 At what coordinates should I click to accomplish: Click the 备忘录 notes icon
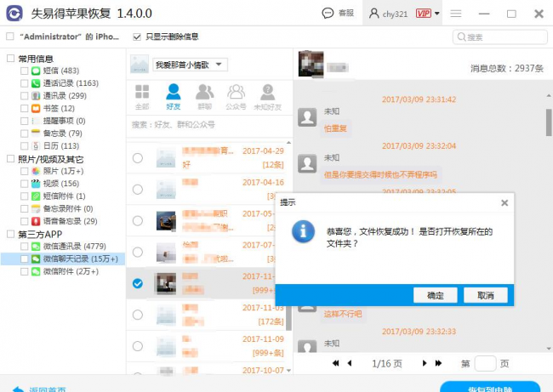point(36,134)
